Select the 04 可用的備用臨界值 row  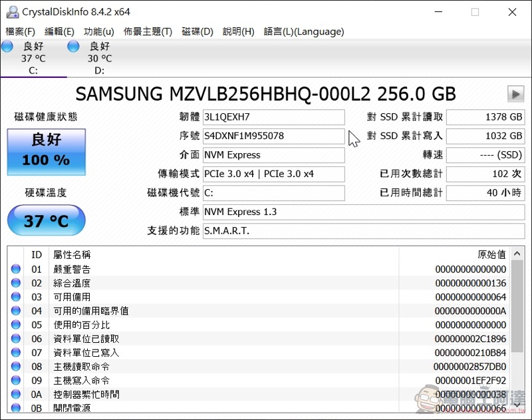click(258, 311)
